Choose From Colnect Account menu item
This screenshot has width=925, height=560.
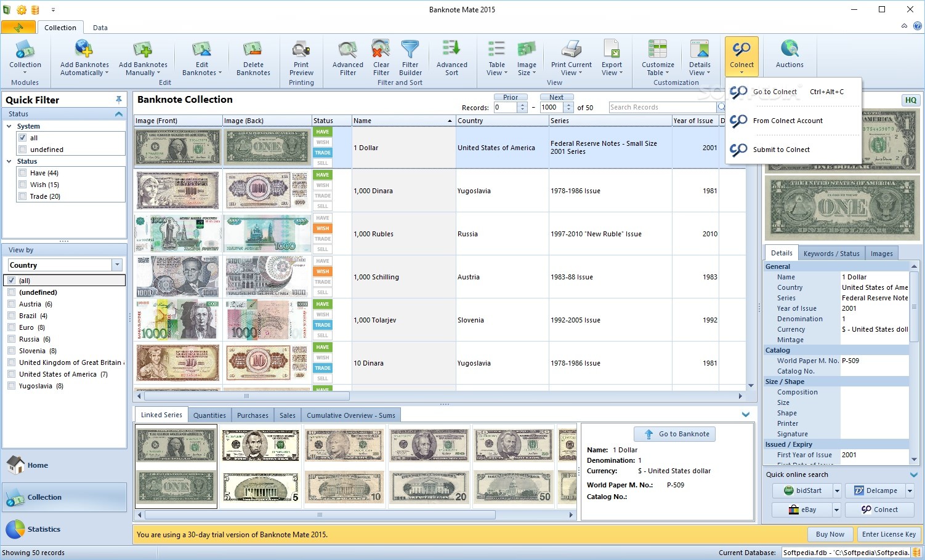(x=794, y=121)
